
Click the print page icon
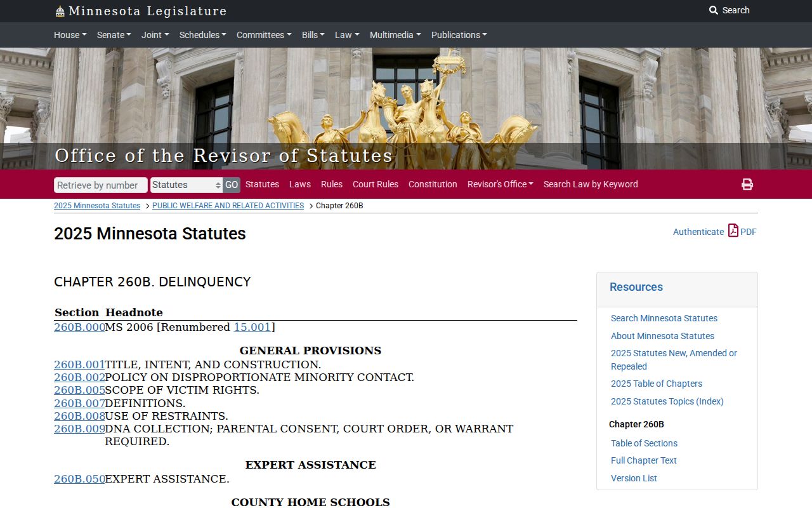[x=747, y=184]
